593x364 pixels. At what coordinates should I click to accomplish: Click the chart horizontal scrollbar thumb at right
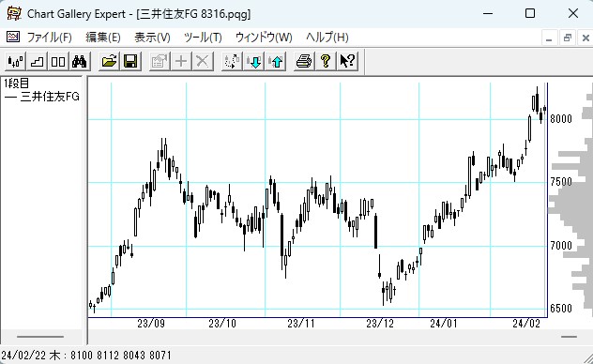(x=569, y=337)
